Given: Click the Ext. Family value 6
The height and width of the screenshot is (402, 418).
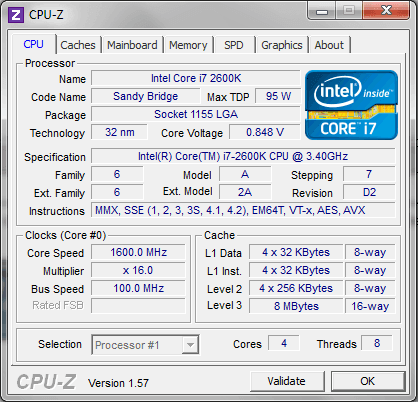Looking at the screenshot, I should click(117, 192).
